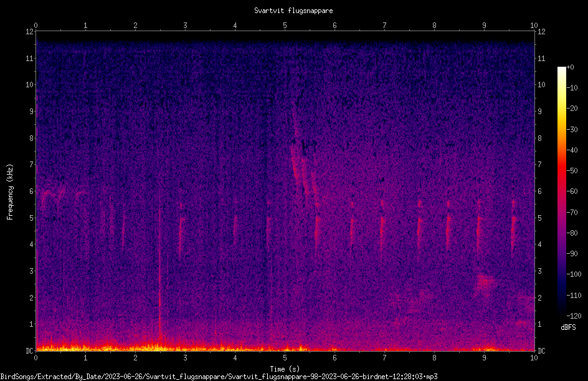Click the '7' tick on the right frequency axis
This screenshot has height=381, width=588.
click(539, 165)
